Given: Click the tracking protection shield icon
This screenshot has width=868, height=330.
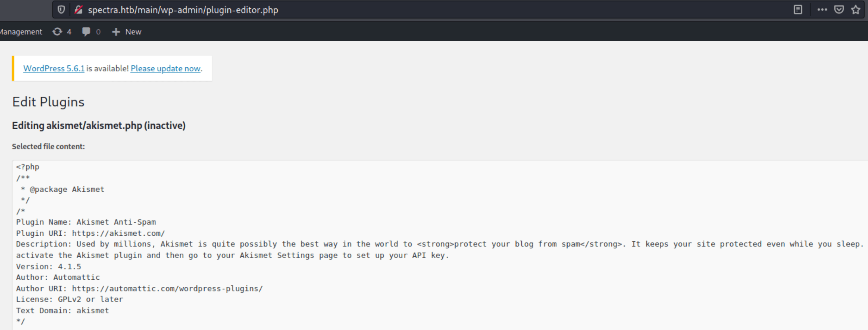Looking at the screenshot, I should 61,10.
